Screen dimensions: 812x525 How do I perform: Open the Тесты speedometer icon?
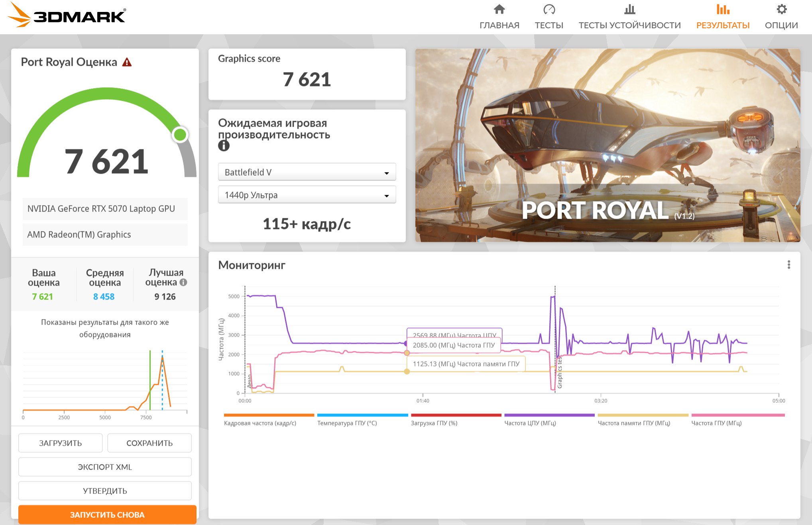(x=549, y=10)
